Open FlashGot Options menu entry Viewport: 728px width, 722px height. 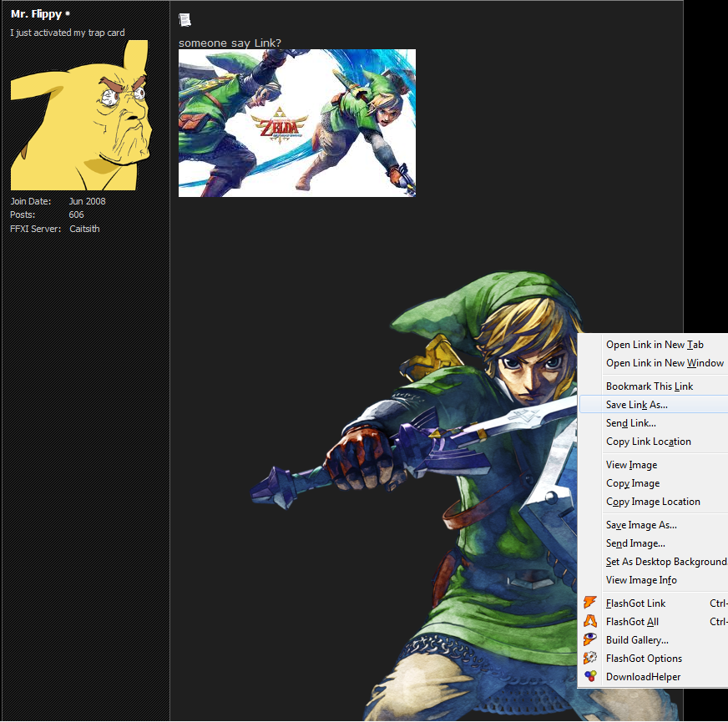[654, 659]
